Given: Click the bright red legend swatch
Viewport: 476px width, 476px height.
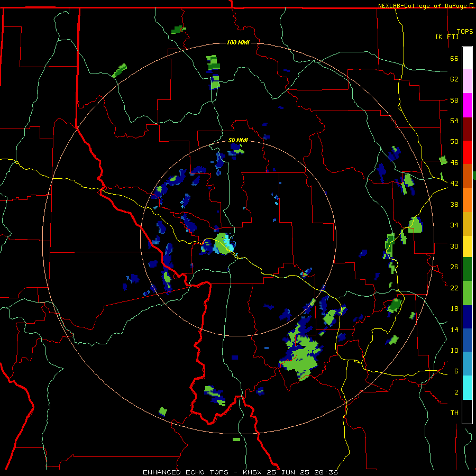Looking at the screenshot, I should click(x=467, y=152).
